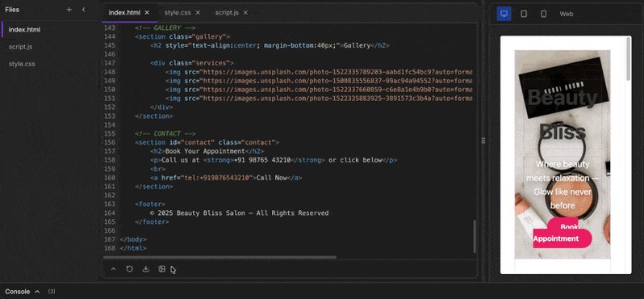Click the Book Appointment button in preview
Image resolution: width=644 pixels, height=299 pixels.
point(562,234)
